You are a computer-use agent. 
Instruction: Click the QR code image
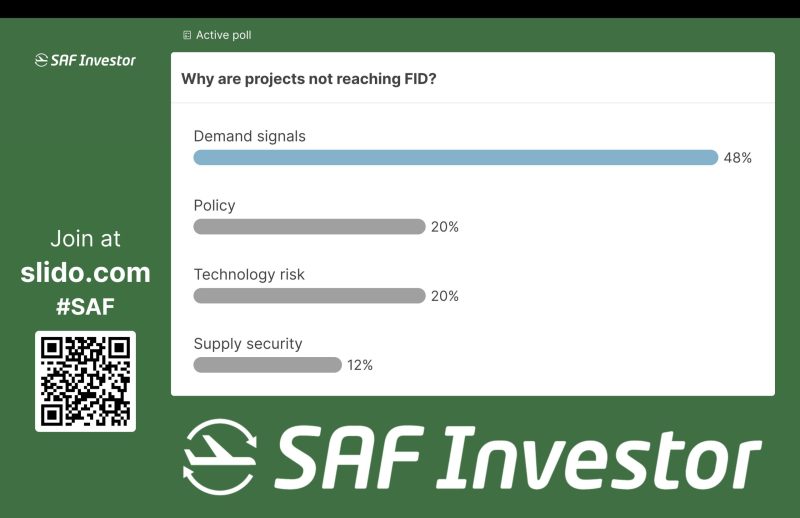tap(85, 381)
